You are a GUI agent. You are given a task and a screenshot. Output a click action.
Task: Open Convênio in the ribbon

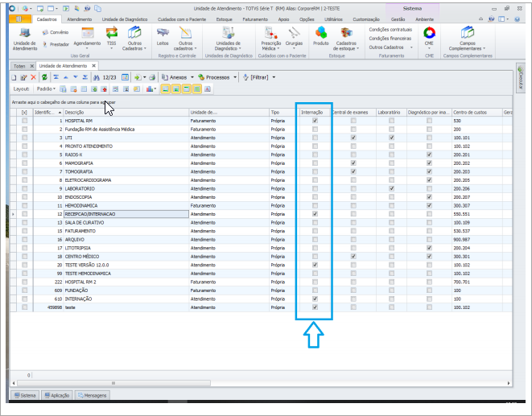pyautogui.click(x=56, y=32)
